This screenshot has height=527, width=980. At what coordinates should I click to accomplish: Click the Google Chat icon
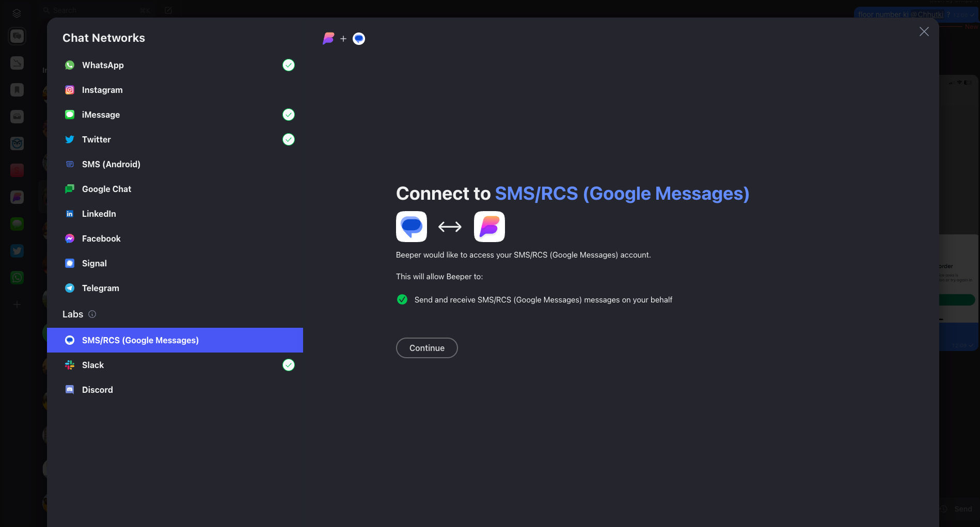pyautogui.click(x=70, y=189)
